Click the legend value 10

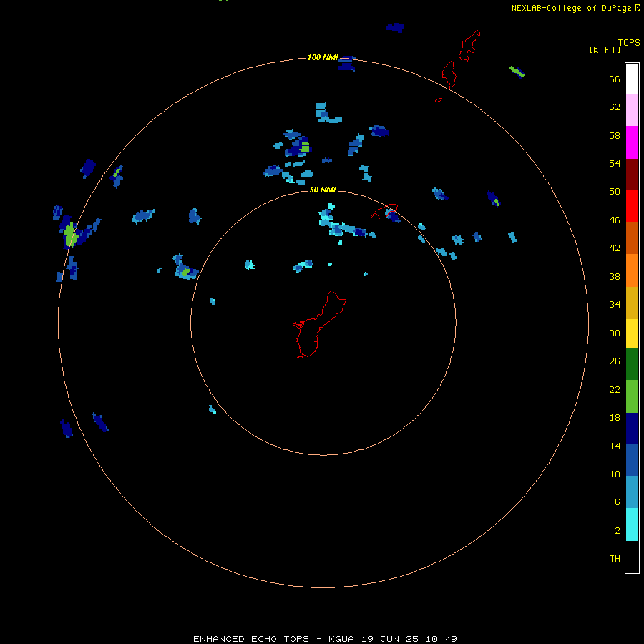click(615, 474)
